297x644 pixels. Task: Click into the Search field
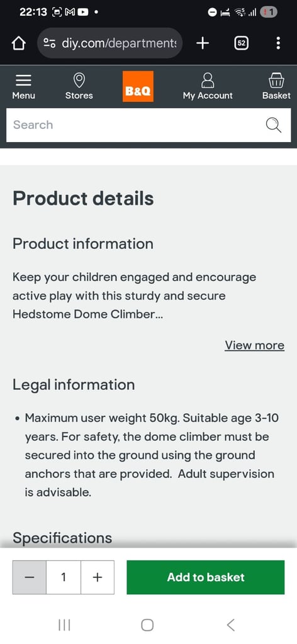coord(148,125)
